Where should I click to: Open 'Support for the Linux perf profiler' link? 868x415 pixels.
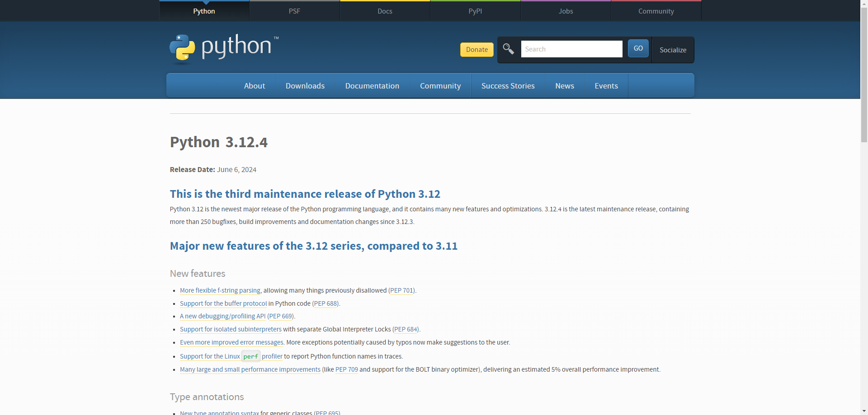pyautogui.click(x=231, y=356)
